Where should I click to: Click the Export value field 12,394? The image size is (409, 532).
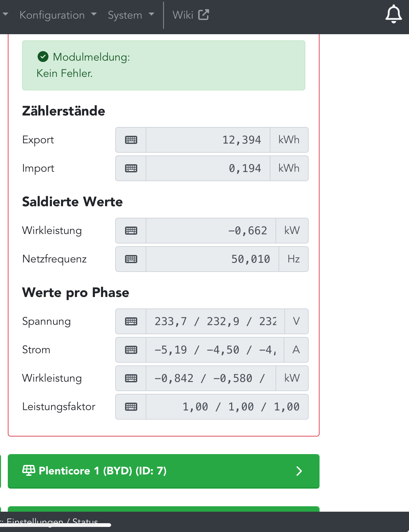(x=208, y=140)
